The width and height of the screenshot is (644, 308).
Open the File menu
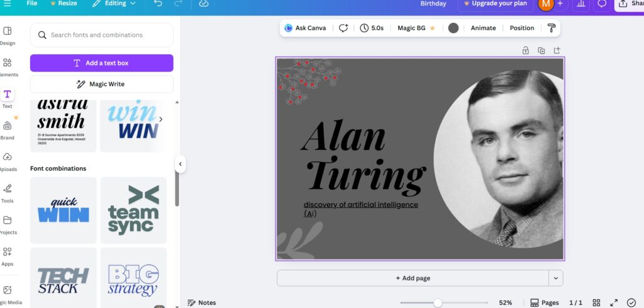coord(31,4)
